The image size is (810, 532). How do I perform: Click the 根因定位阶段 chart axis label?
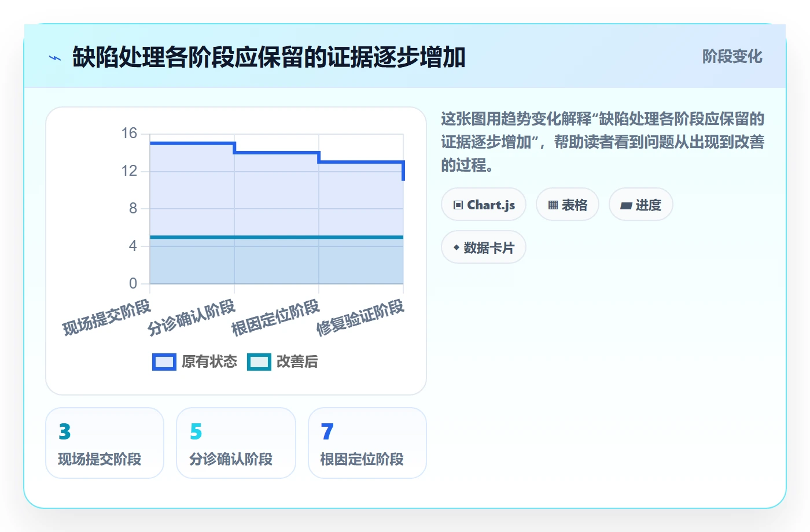(x=275, y=317)
